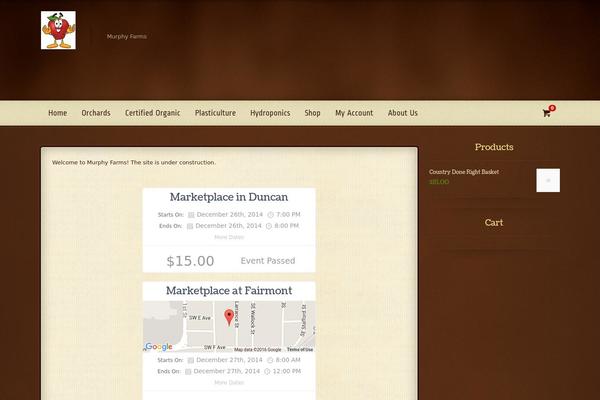Click calendar icon beside Duncan start date
600x400 pixels.
click(x=191, y=215)
